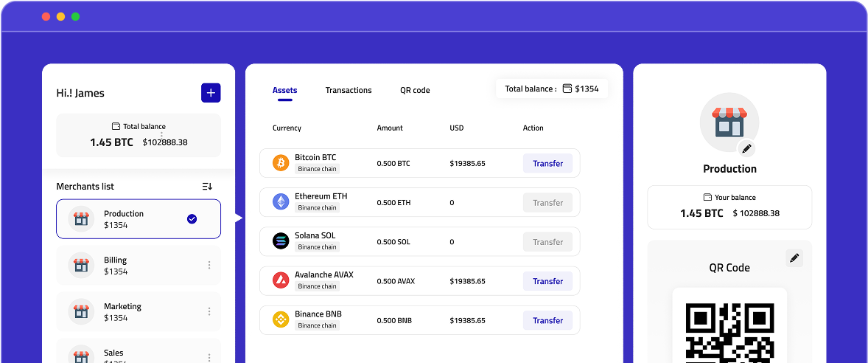
Task: Click the Bitcoin coin icon
Action: coord(281,163)
